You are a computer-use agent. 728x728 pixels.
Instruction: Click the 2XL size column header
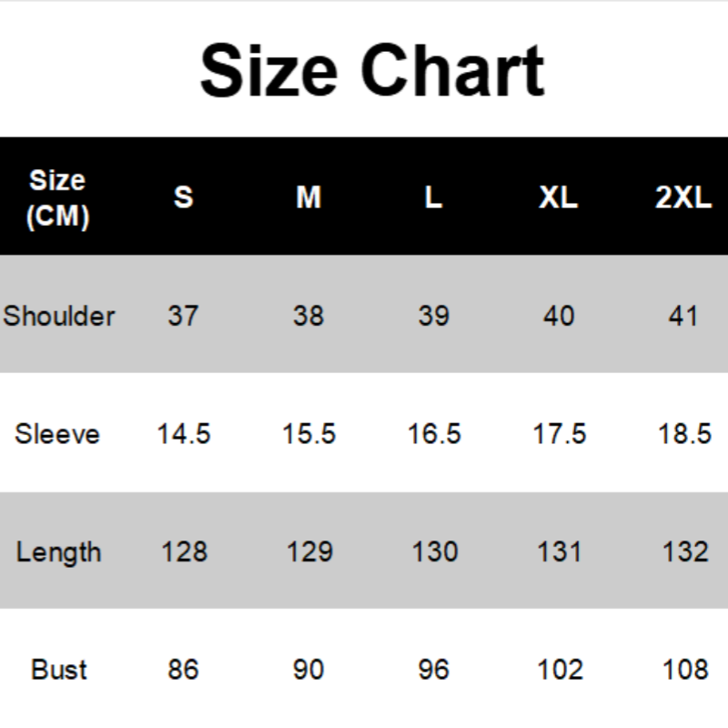pyautogui.click(x=683, y=197)
